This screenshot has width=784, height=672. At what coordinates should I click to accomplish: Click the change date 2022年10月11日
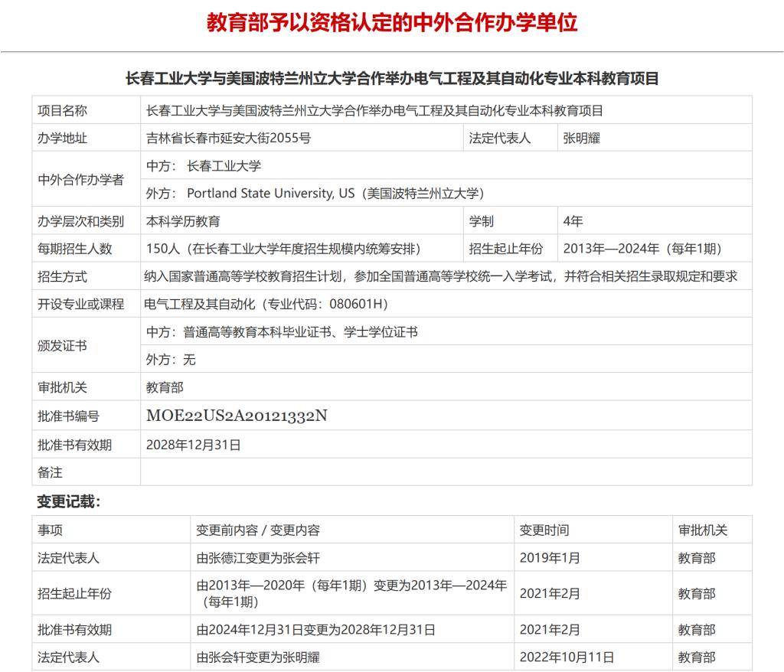pyautogui.click(x=567, y=657)
